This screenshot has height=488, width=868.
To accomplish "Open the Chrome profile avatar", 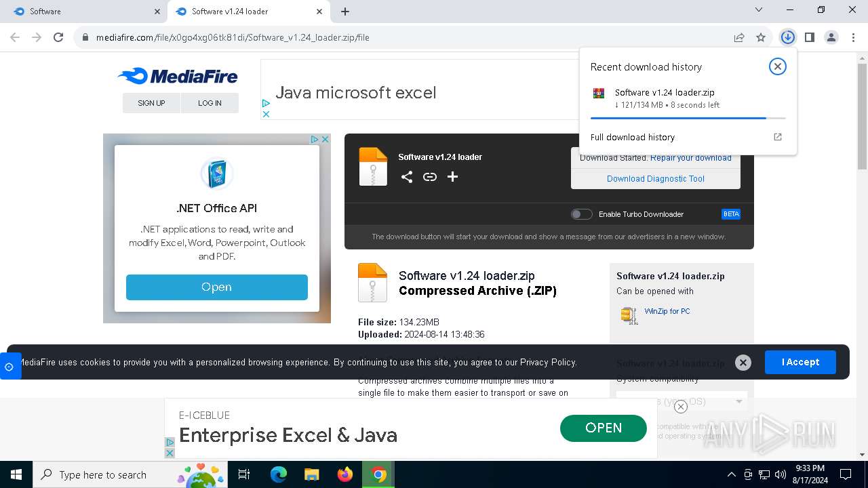I will coord(831,37).
